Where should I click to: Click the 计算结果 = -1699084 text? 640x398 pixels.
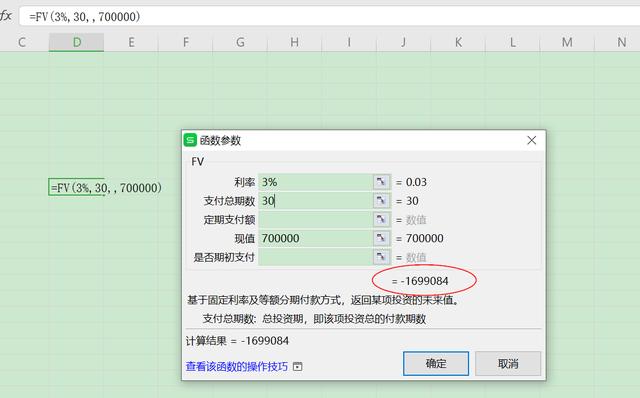[237, 341]
